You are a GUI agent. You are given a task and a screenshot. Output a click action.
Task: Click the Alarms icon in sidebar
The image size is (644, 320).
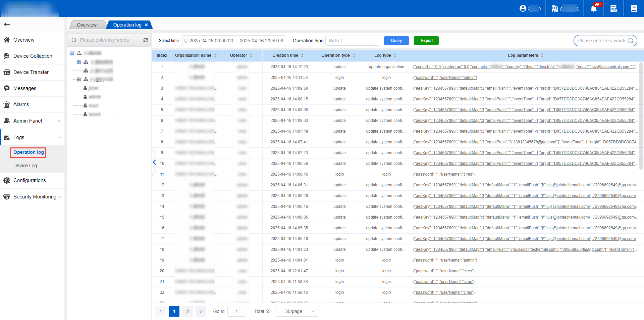point(7,104)
